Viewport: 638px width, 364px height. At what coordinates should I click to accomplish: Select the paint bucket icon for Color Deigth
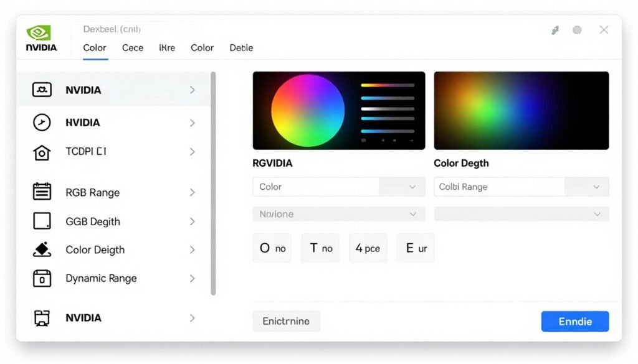coord(41,249)
